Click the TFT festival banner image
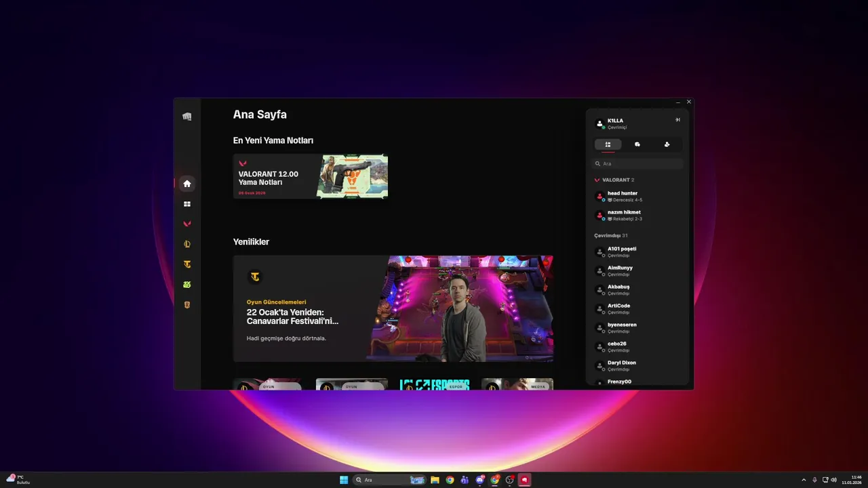868x488 pixels. tap(461, 308)
